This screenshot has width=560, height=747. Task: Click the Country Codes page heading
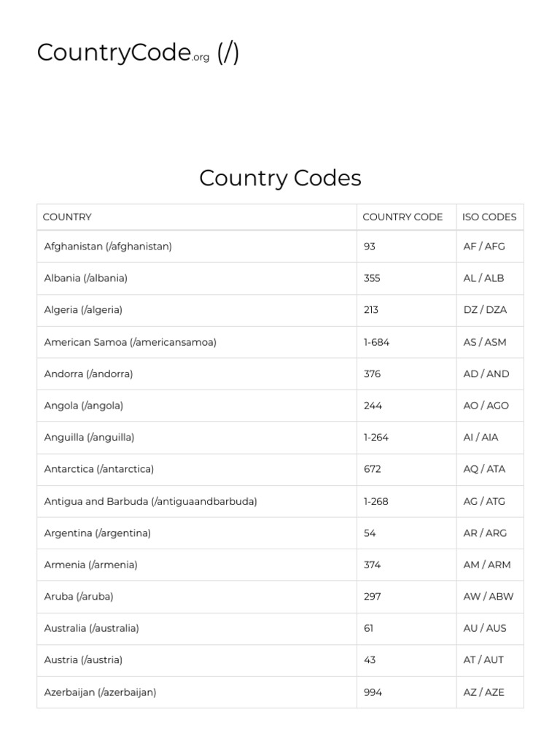[x=280, y=178]
